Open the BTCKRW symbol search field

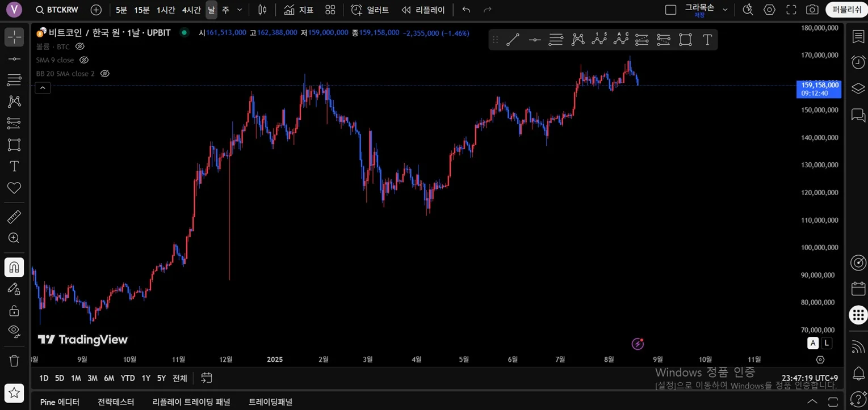click(x=57, y=10)
